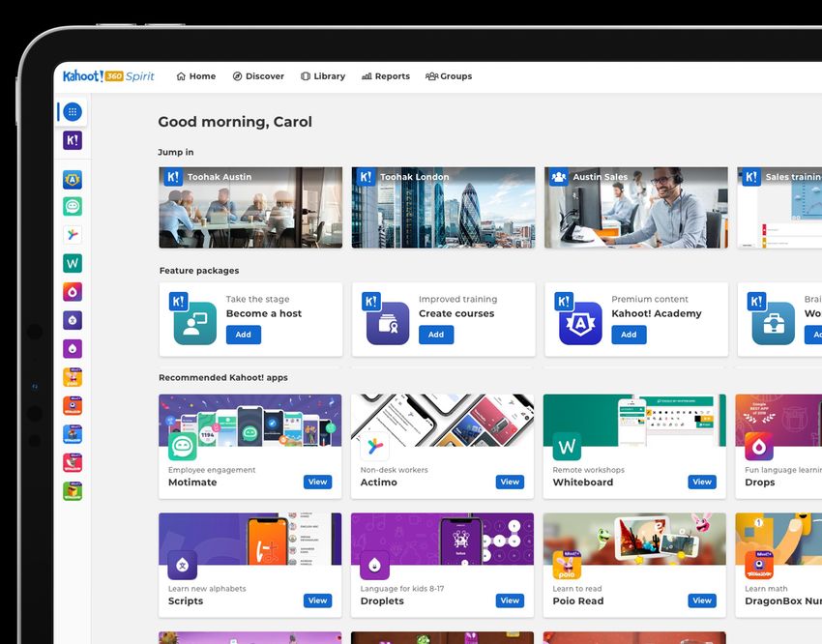Viewport: 822px width, 644px height.
Task: Open the Toohak London thumbnail
Action: 444,208
